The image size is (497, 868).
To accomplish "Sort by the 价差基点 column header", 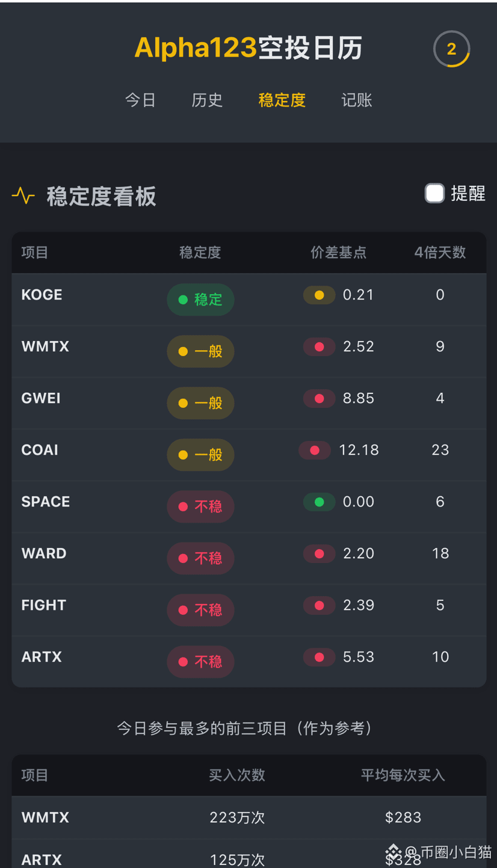I will point(339,253).
